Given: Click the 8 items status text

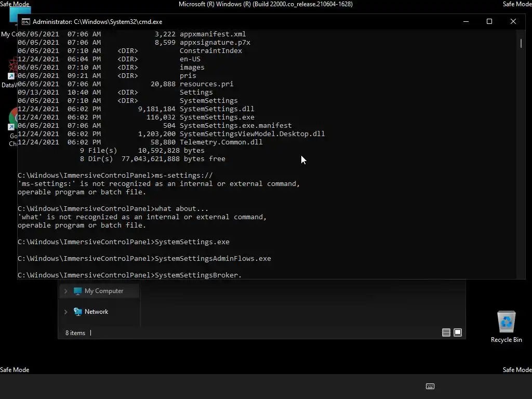Looking at the screenshot, I should click(75, 333).
